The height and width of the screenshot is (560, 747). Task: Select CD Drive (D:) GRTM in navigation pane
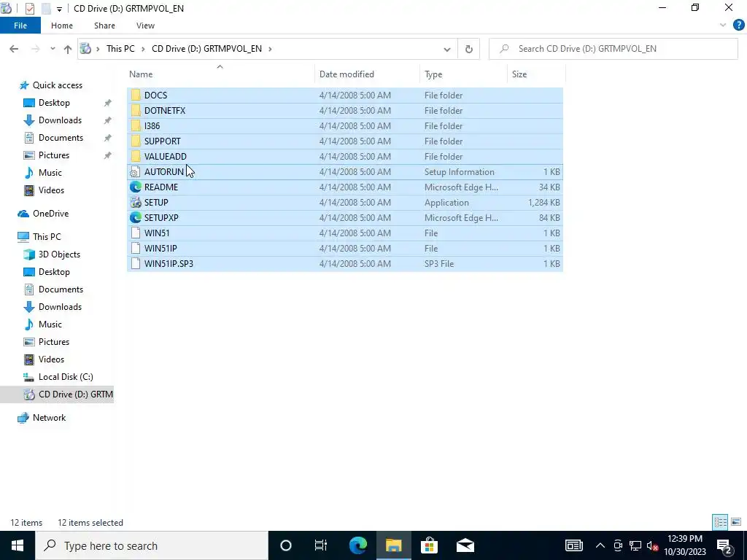tap(75, 394)
